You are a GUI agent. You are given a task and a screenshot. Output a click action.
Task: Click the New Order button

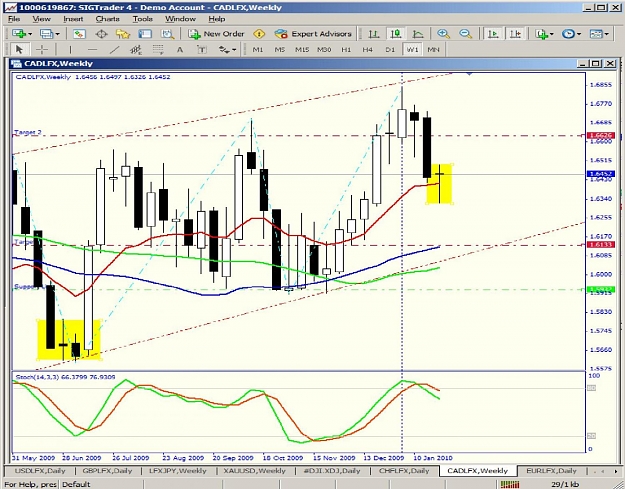pos(216,34)
